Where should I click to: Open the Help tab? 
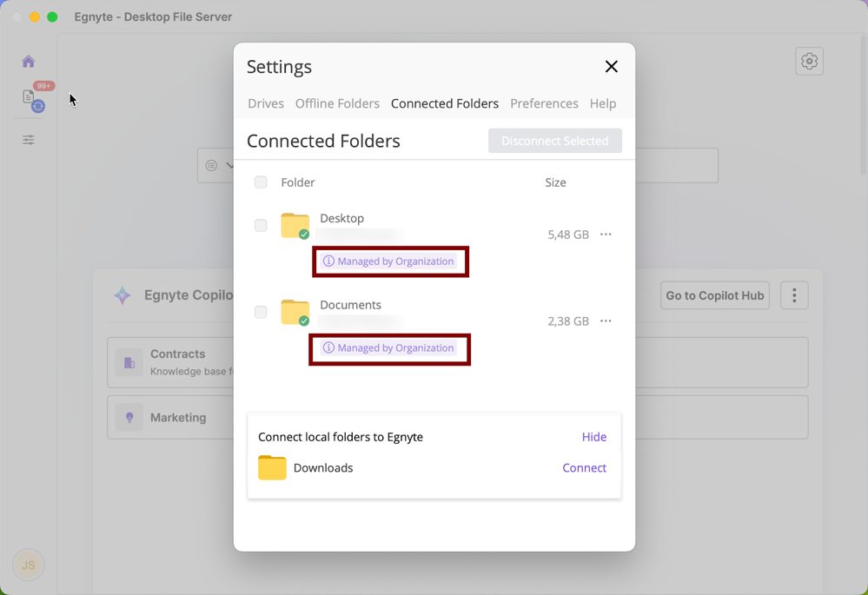pyautogui.click(x=603, y=103)
